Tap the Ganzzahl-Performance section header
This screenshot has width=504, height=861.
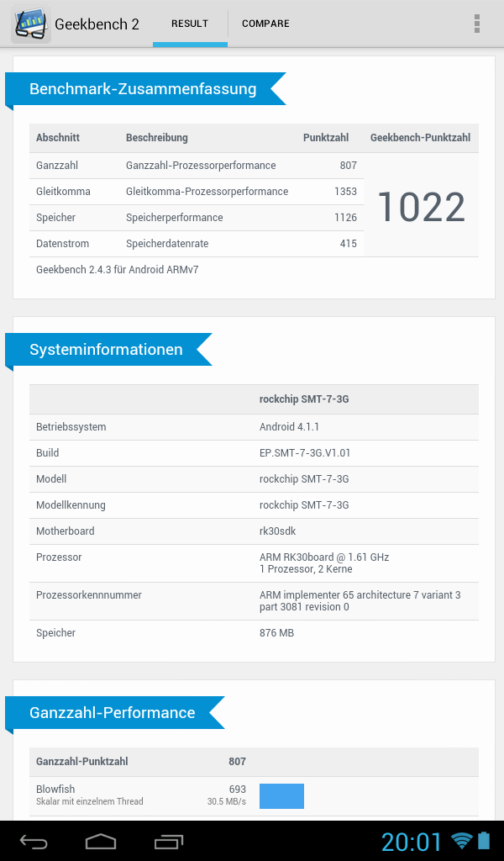pos(112,713)
